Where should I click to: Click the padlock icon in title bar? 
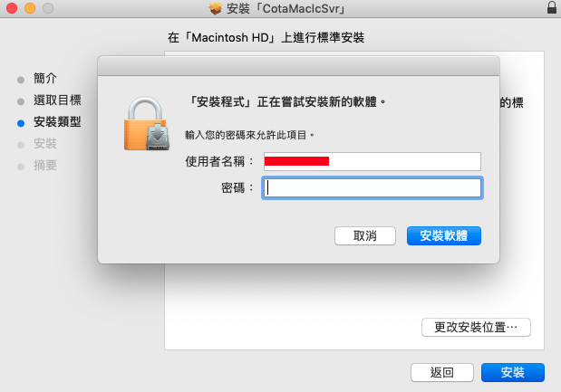[552, 7]
